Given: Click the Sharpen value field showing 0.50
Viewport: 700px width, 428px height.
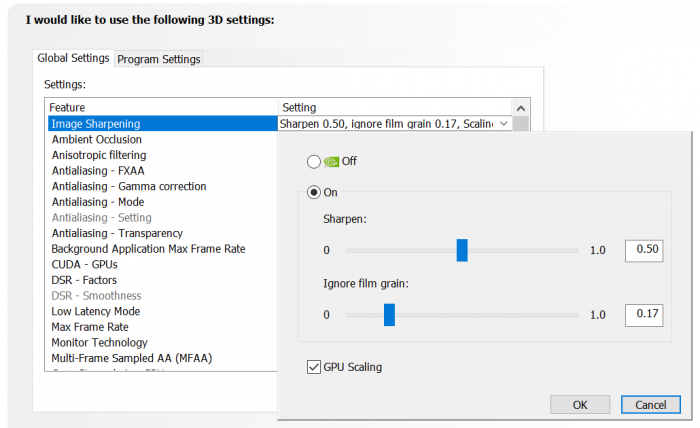Looking at the screenshot, I should pos(644,250).
